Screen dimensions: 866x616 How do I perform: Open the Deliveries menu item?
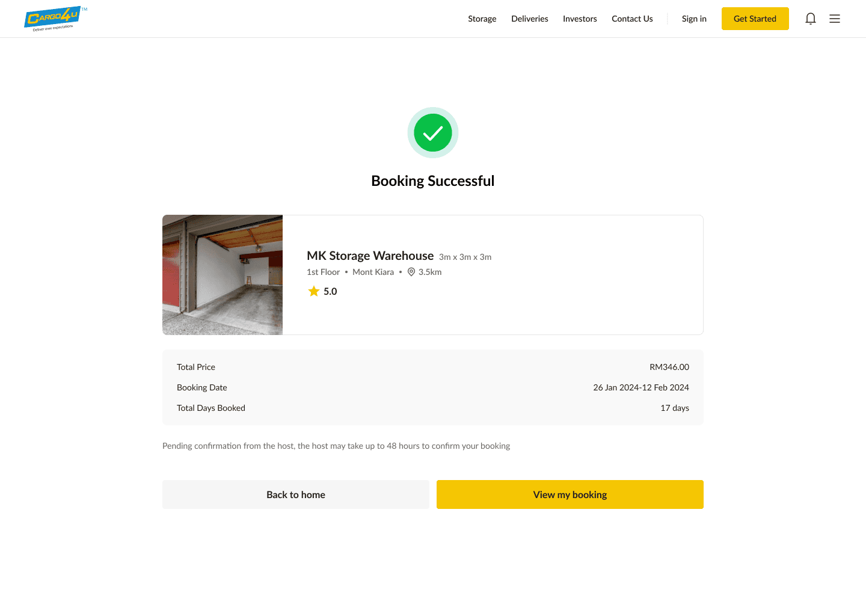click(x=530, y=19)
